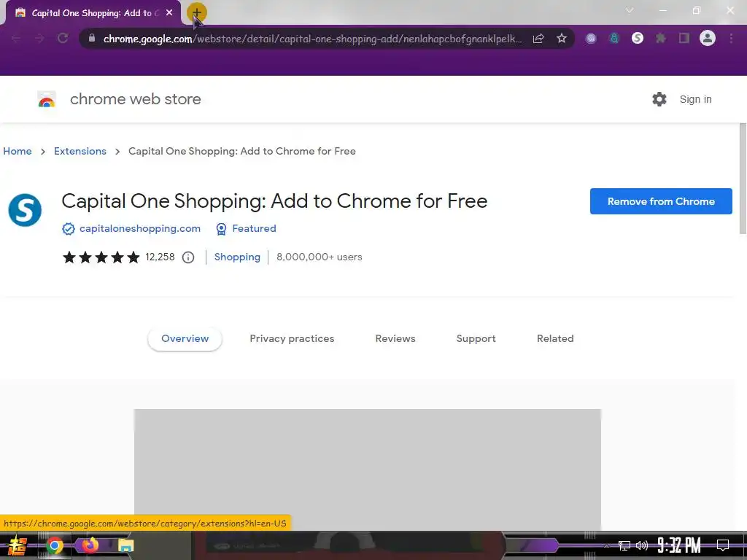
Task: Open the Extensions puzzle piece menu
Action: point(661,39)
